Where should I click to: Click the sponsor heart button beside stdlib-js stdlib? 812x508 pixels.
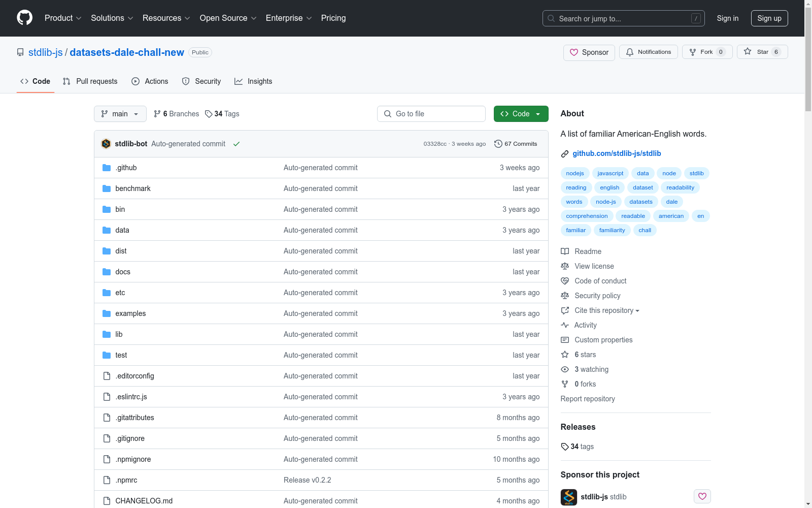702,496
